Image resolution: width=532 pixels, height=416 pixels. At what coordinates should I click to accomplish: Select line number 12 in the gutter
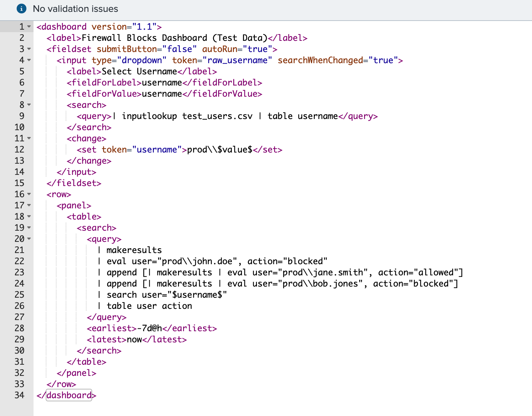click(x=20, y=149)
